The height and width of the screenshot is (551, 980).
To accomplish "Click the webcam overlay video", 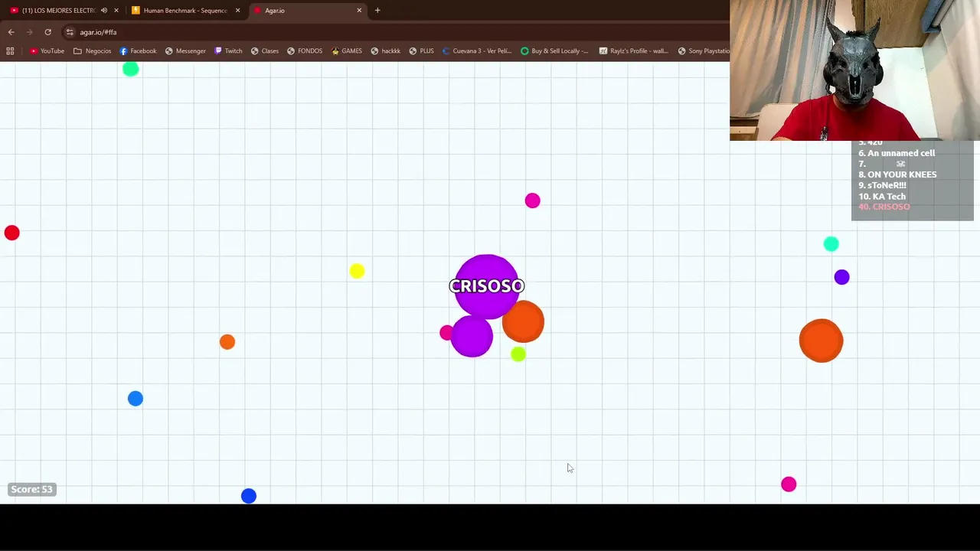I will (854, 70).
